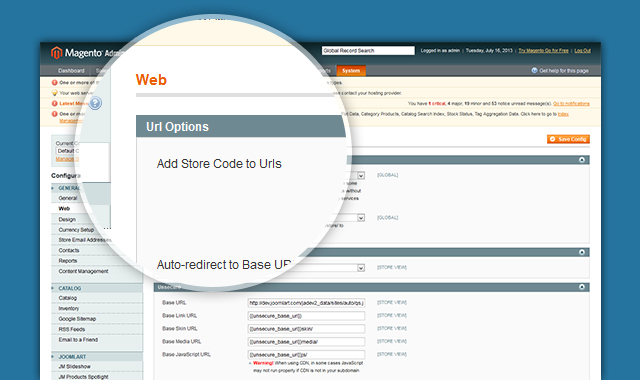
Task: Select the General configuration tab
Action: [x=68, y=198]
